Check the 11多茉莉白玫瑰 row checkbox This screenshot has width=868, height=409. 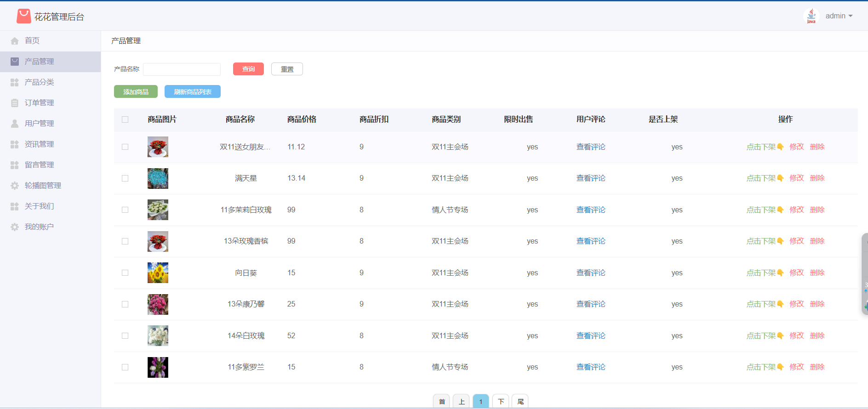click(x=125, y=210)
